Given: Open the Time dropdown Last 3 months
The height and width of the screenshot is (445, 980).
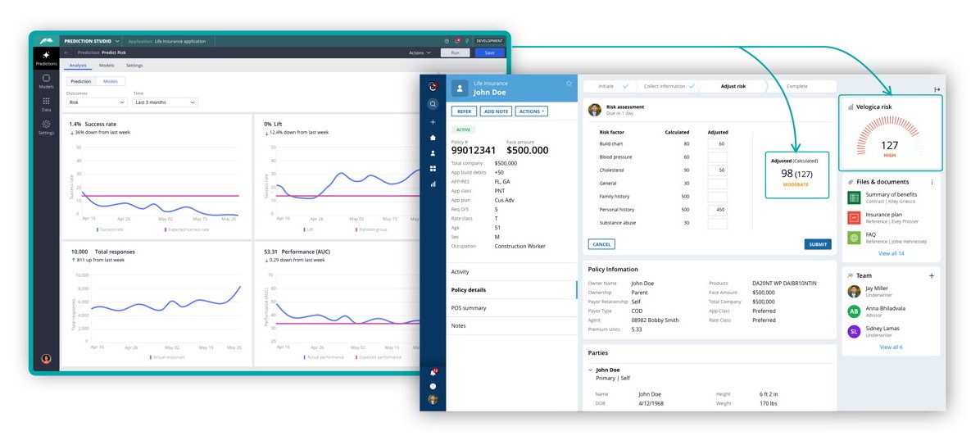Looking at the screenshot, I should point(165,102).
